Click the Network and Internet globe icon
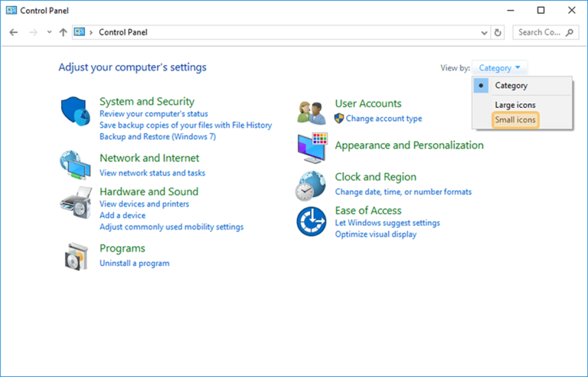Viewport: 588px width, 377px height. 75,166
